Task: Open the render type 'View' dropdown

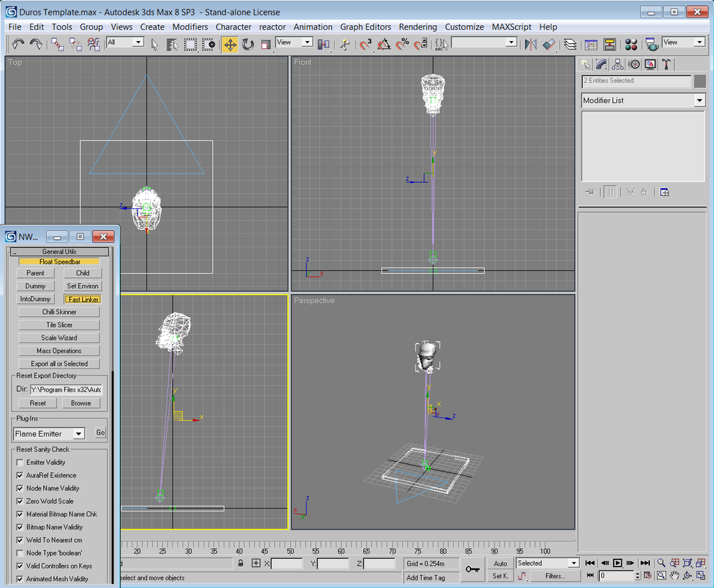Action: [700, 42]
